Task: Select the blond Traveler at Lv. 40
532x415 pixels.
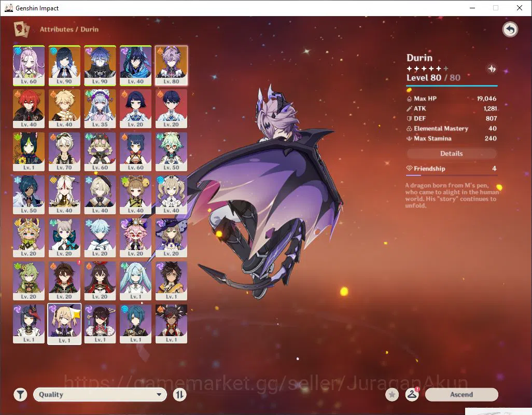Action: pos(64,108)
